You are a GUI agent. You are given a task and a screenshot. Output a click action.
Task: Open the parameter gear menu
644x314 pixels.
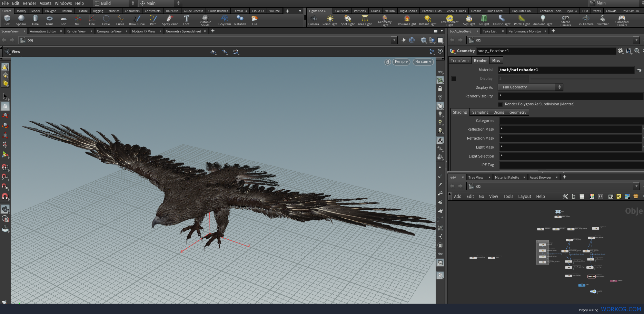click(x=621, y=51)
